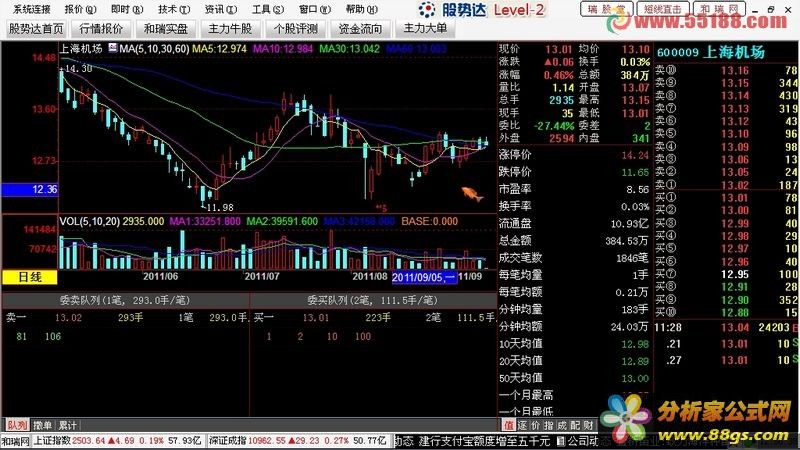
Task: Open the 工具(S) menu
Action: (268, 9)
